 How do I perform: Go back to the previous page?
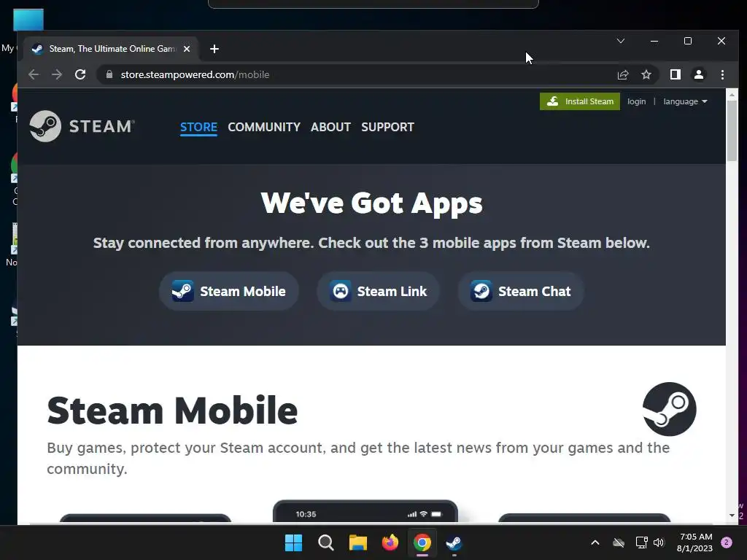point(34,75)
